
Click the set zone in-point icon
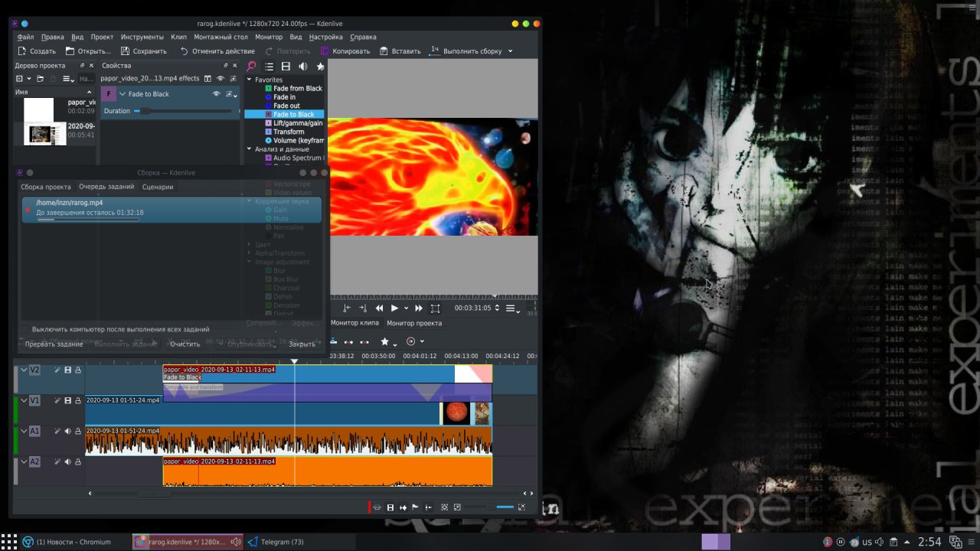pos(347,308)
